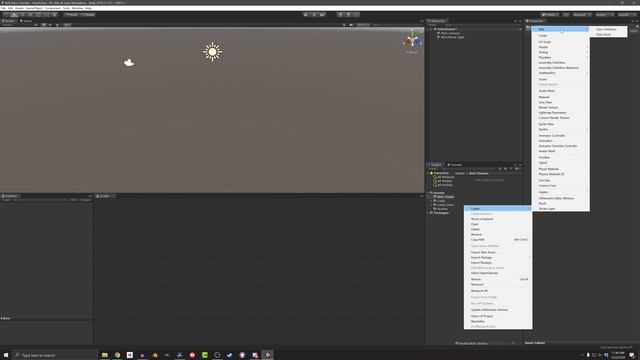Choose Open C# Project
Screen dimensions: 640x360
point(498,316)
